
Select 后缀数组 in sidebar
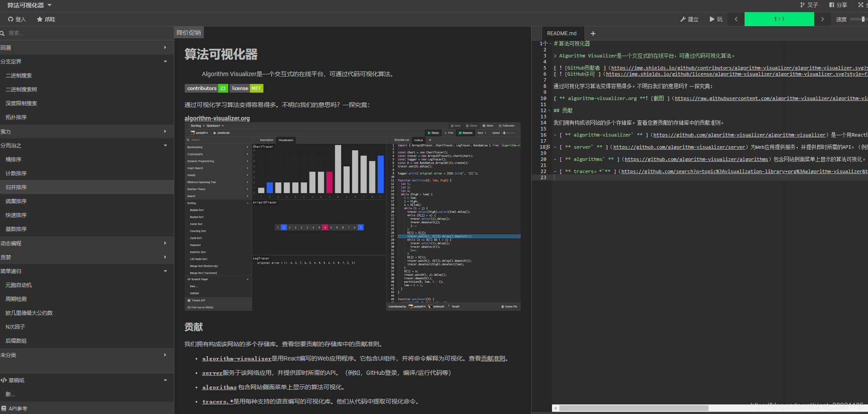pos(87,341)
